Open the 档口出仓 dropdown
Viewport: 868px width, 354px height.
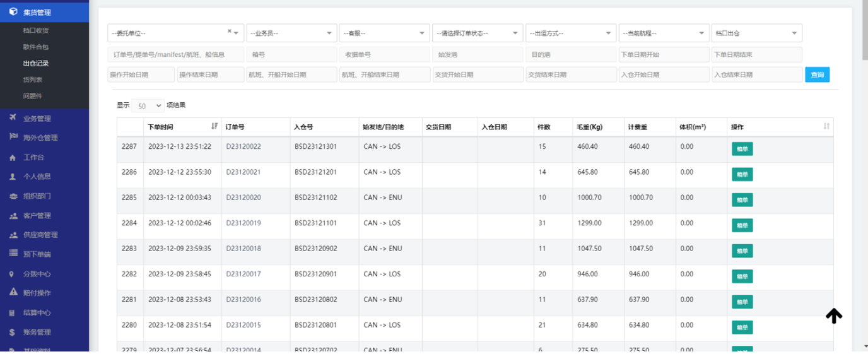pyautogui.click(x=757, y=33)
